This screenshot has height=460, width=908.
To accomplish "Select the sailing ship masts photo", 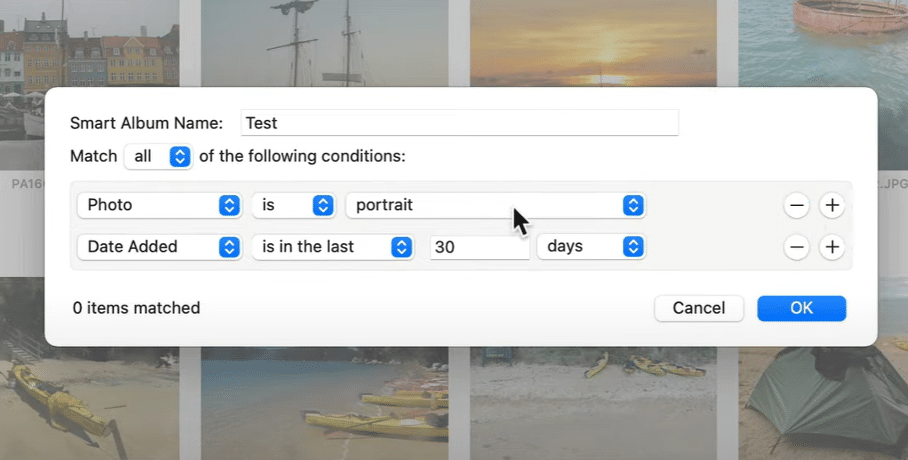I will point(324,43).
